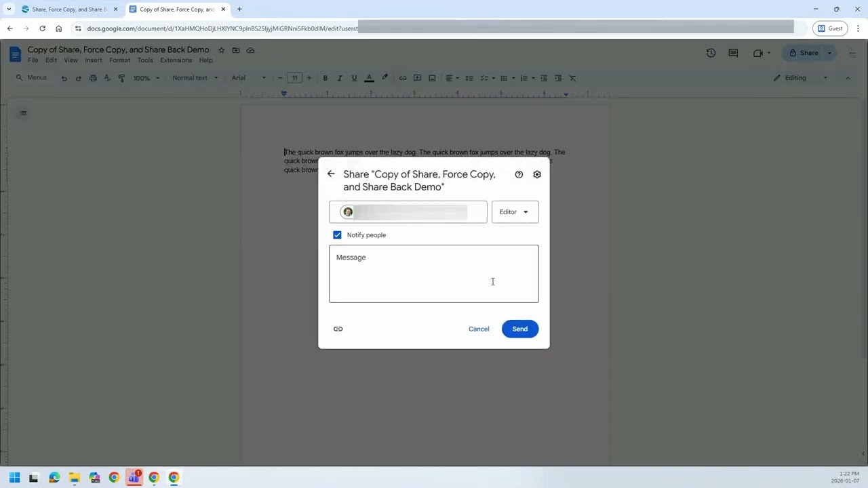Toggle Underline in the Docs toolbar
The height and width of the screenshot is (488, 868).
[x=354, y=78]
